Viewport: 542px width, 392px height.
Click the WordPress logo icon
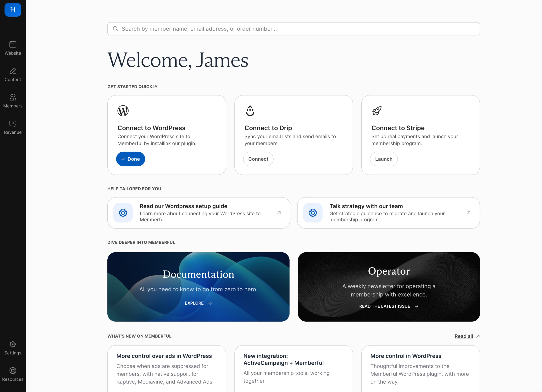coord(123,111)
